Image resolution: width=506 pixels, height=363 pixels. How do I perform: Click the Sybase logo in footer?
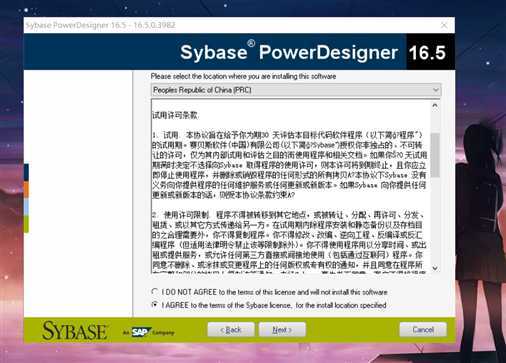point(75,331)
